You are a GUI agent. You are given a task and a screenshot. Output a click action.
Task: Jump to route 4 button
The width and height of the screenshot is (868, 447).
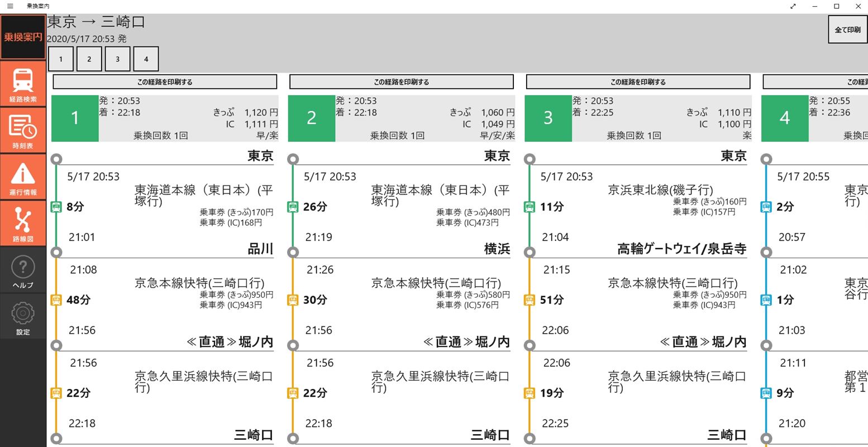[x=146, y=59]
